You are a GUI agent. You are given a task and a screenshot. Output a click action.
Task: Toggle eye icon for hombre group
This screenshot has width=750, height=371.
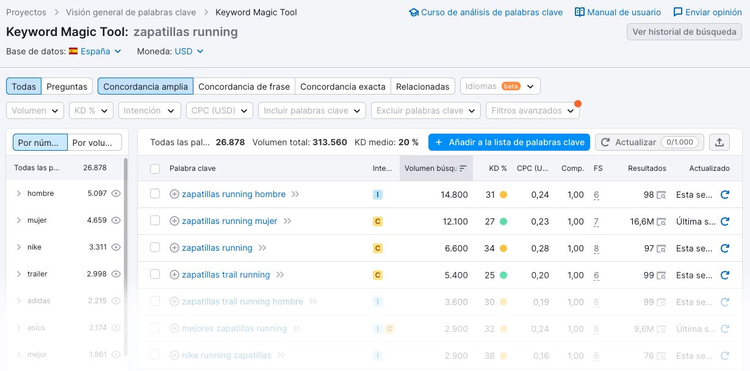click(116, 194)
